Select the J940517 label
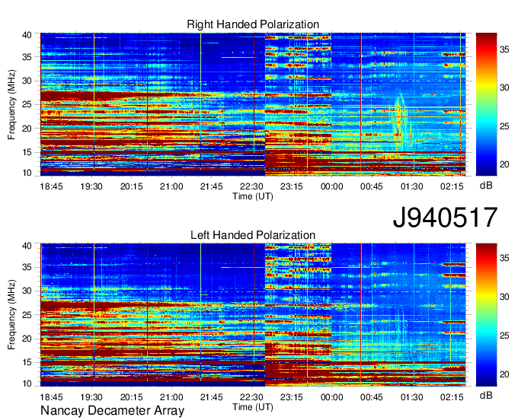This screenshot has width=518, height=420. click(x=445, y=217)
